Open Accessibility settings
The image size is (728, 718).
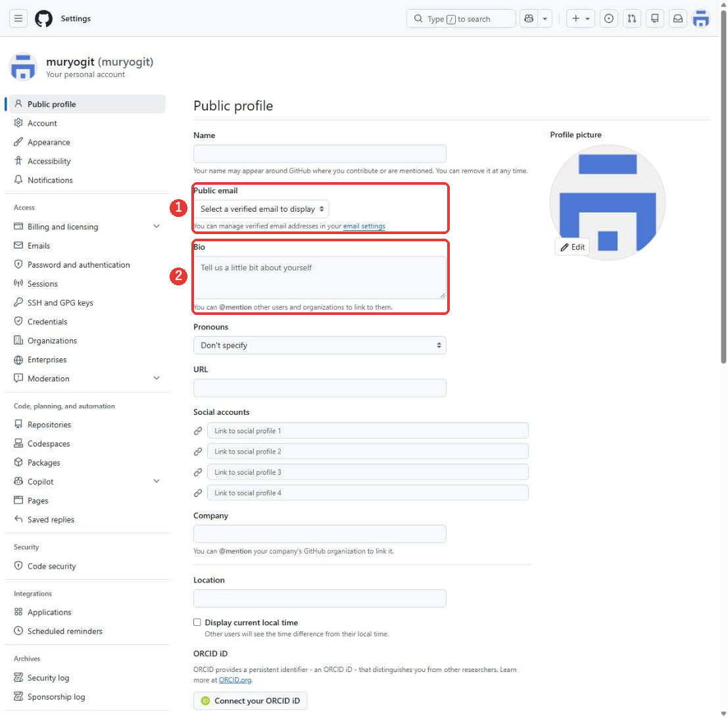click(87, 161)
